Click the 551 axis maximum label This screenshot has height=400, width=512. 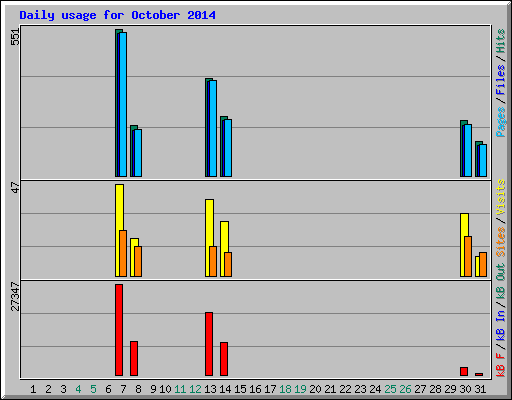15,37
